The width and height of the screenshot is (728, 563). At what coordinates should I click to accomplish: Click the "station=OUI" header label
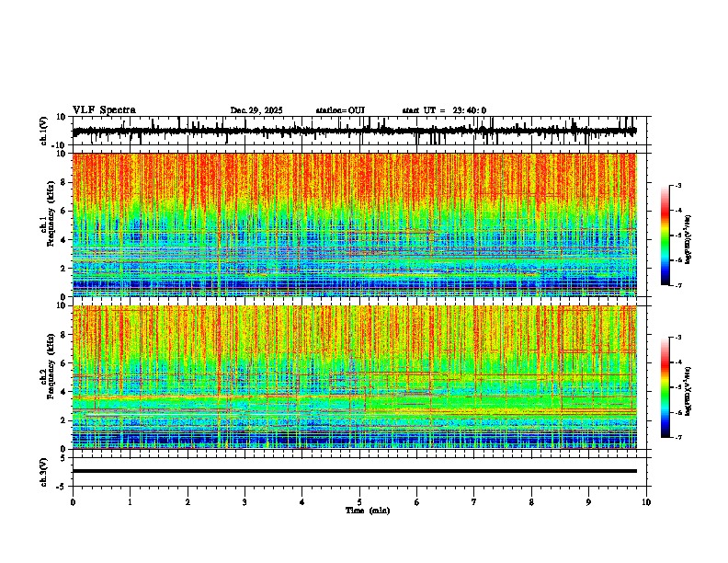[x=340, y=110]
